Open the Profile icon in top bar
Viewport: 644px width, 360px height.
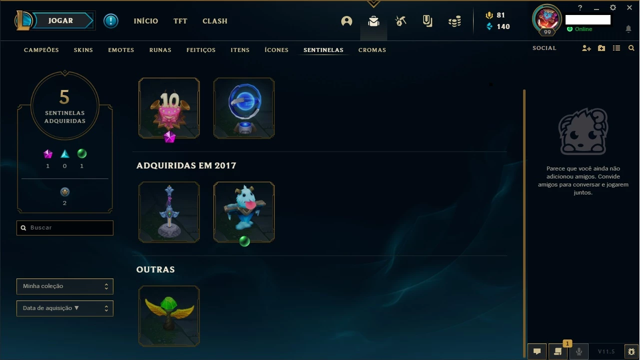point(347,21)
